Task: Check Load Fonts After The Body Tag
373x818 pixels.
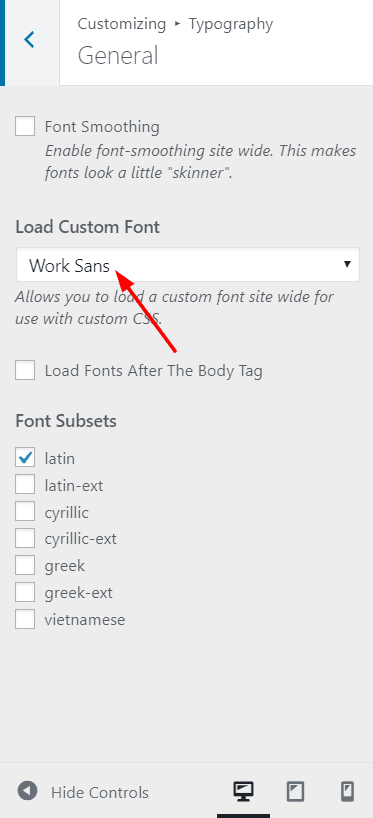Action: tap(25, 371)
